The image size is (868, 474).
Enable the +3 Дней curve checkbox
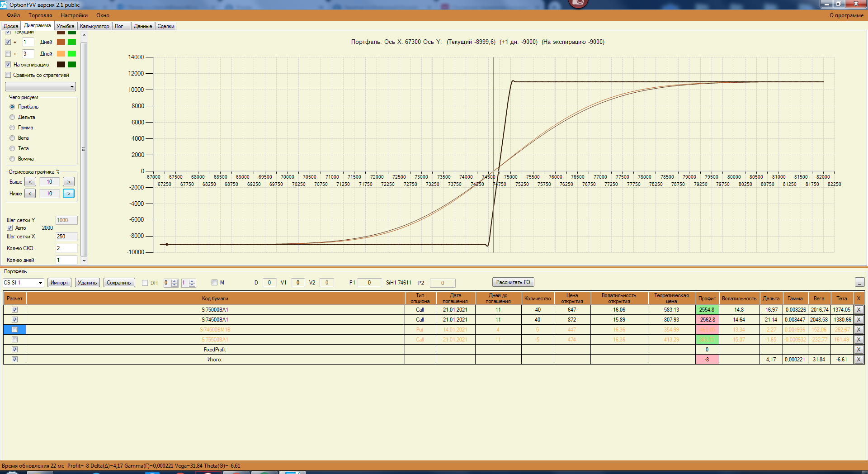tap(8, 54)
